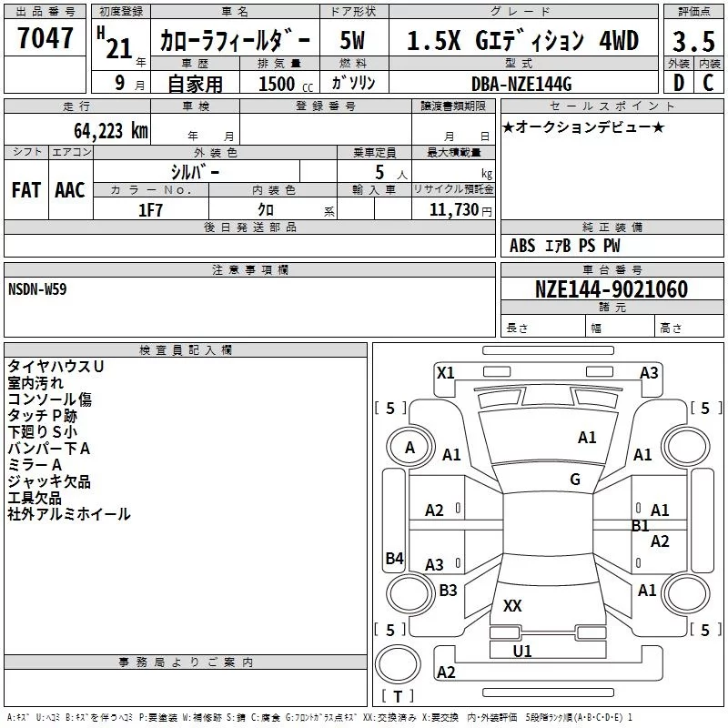
Task: Click the exterior grade D
Action: point(679,83)
